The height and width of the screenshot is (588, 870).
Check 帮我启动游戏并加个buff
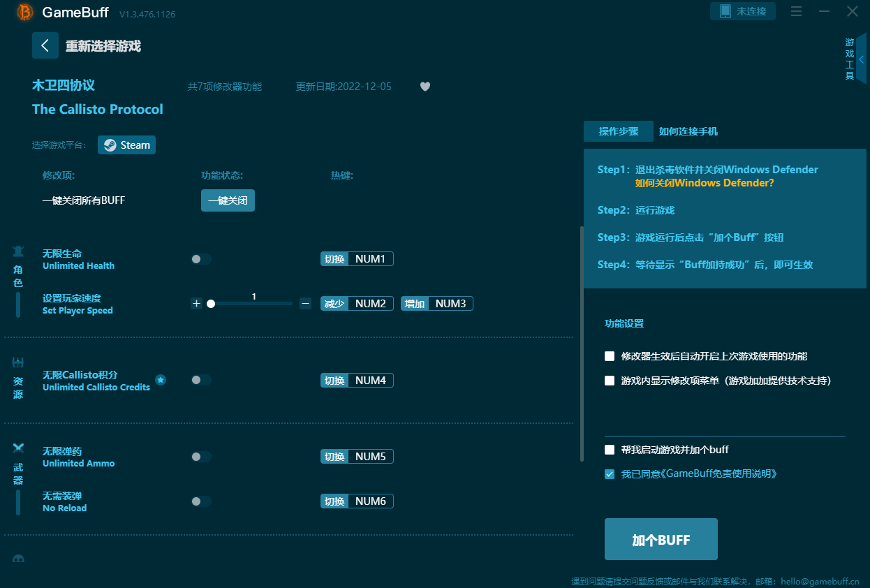[610, 450]
